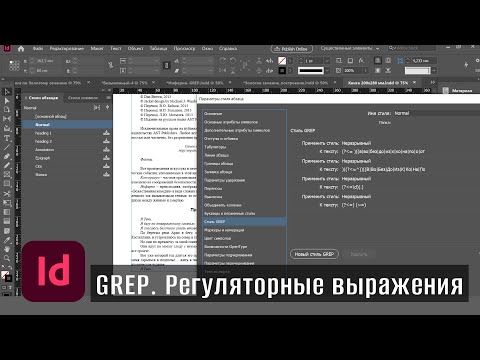Viewport: 480px width, 360px height.
Task: Click the clear overrides icon in styles panel
Action: (97, 107)
